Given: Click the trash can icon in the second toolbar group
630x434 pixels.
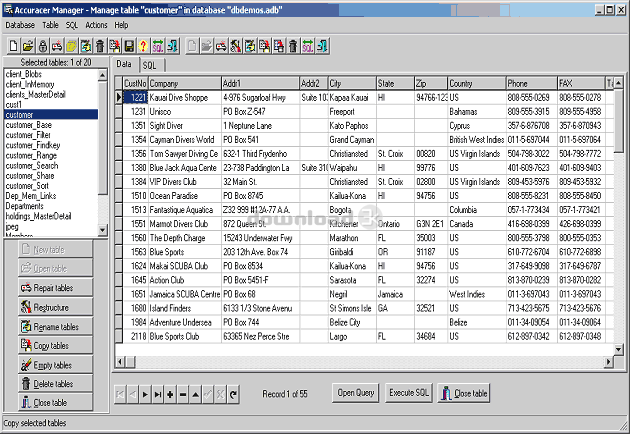Looking at the screenshot, I should point(293,46).
